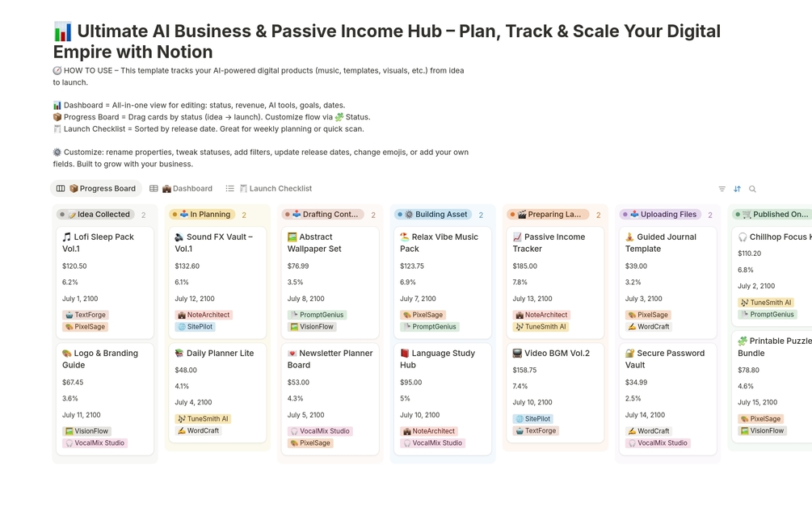
Task: Click the bar chart page icon in title
Action: (62, 31)
